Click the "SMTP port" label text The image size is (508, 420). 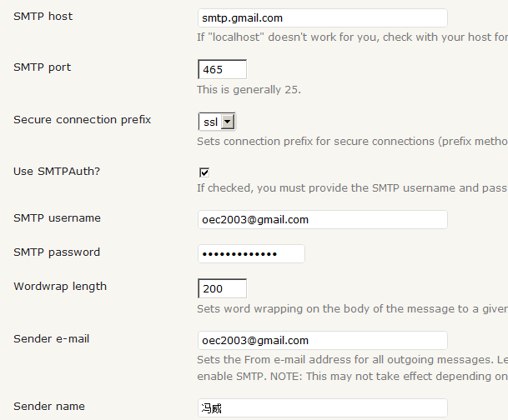[x=43, y=67]
